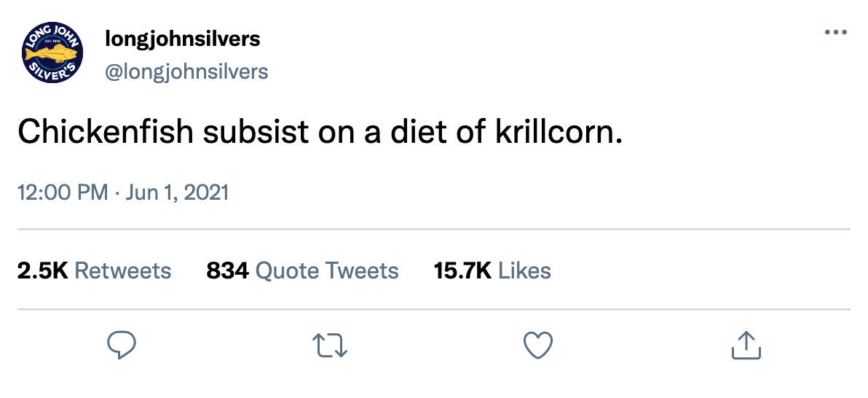
Task: Click the yellow fish in the avatar logo
Action: (52, 55)
